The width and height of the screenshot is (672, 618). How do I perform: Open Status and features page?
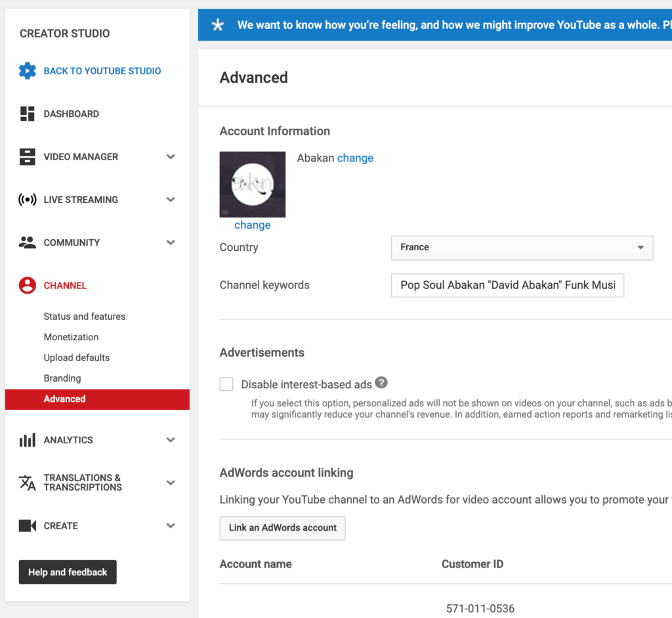85,317
